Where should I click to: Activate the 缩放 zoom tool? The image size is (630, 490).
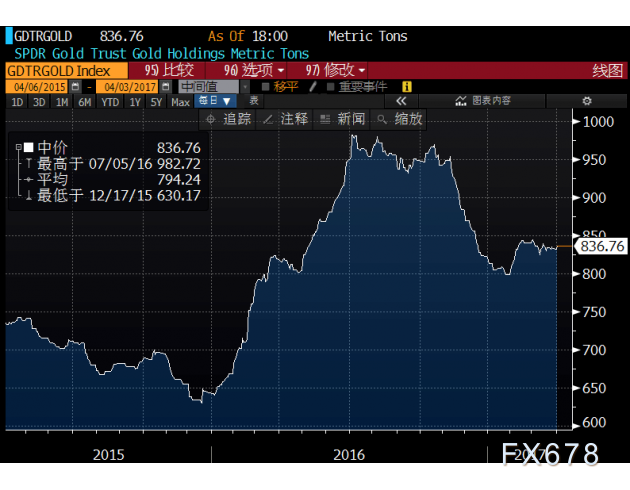click(399, 119)
